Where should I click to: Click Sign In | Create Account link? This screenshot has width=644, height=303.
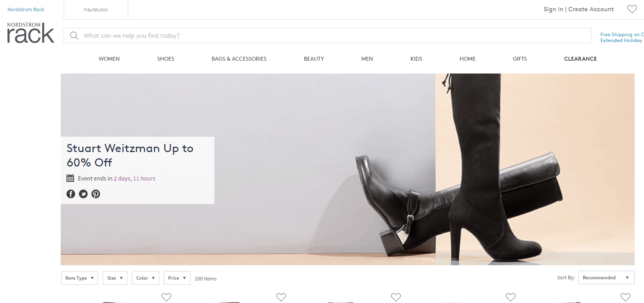[579, 9]
